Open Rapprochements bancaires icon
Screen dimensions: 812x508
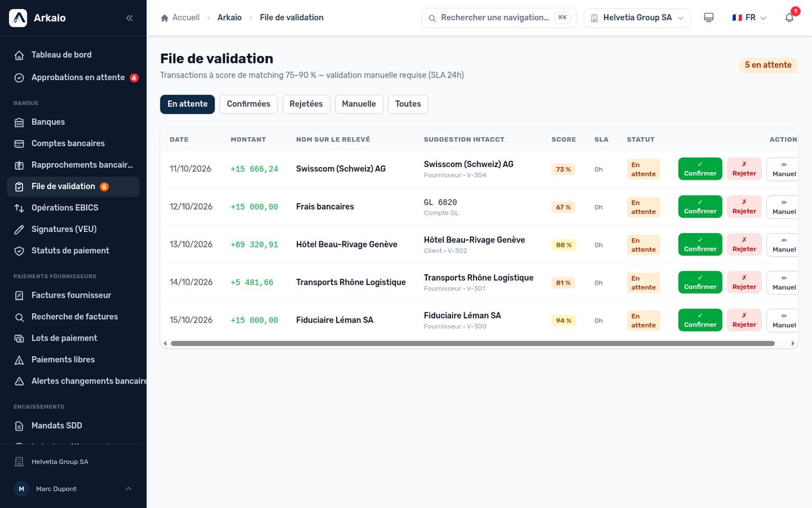19,165
